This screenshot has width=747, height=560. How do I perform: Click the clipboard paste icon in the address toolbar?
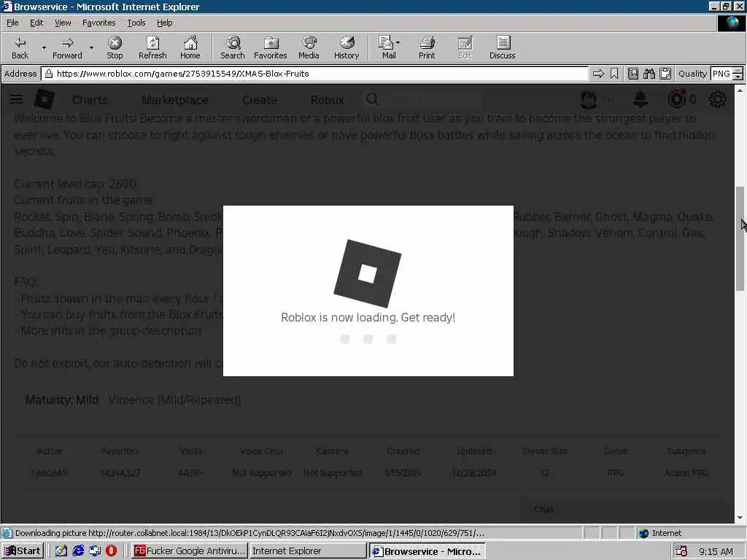665,74
